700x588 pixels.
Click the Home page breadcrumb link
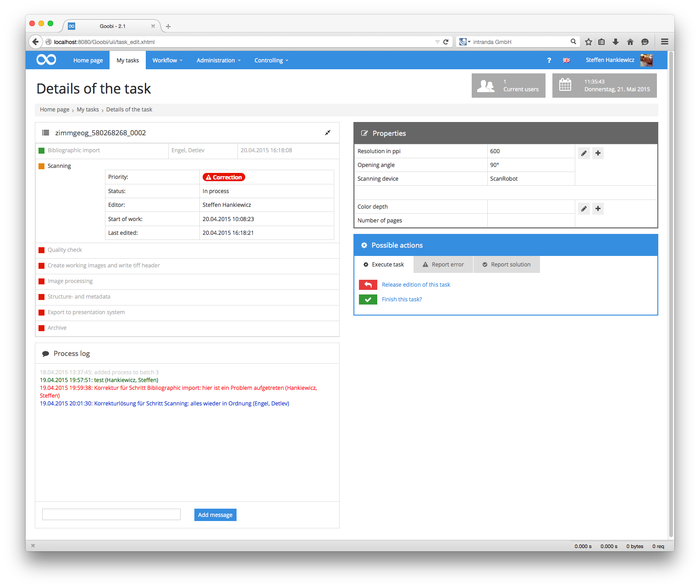55,110
